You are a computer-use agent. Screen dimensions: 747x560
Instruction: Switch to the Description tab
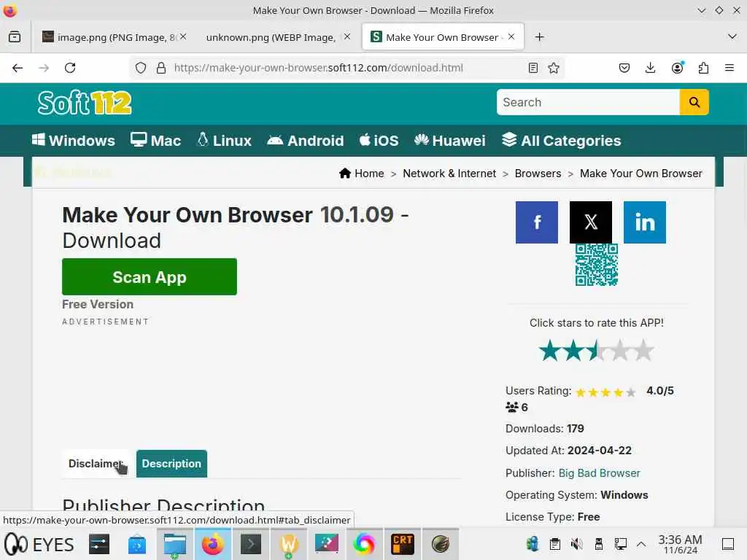[171, 463]
